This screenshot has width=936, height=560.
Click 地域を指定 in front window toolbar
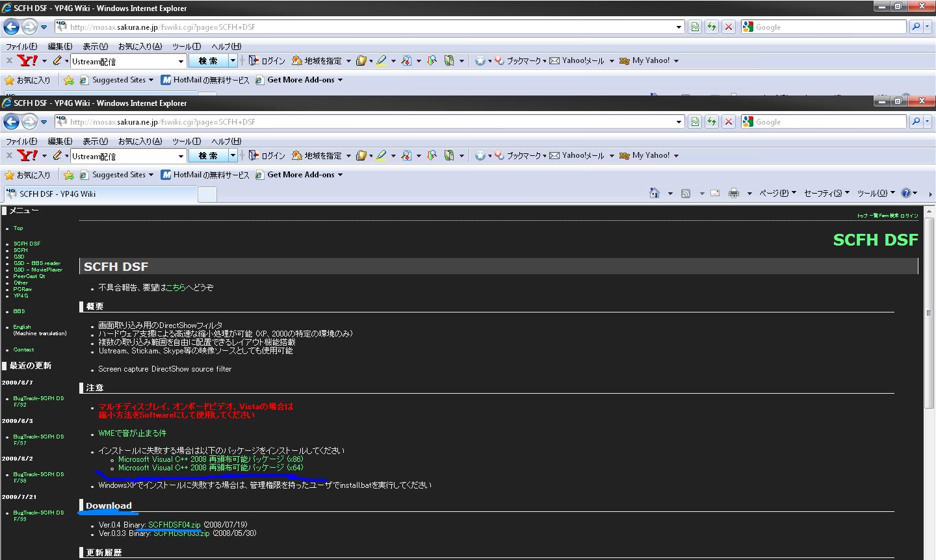(317, 156)
